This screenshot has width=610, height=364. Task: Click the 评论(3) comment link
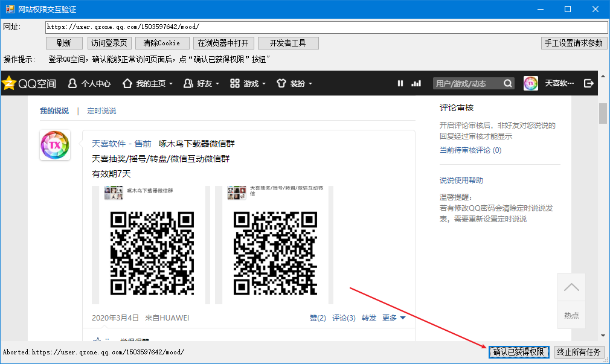[344, 318]
